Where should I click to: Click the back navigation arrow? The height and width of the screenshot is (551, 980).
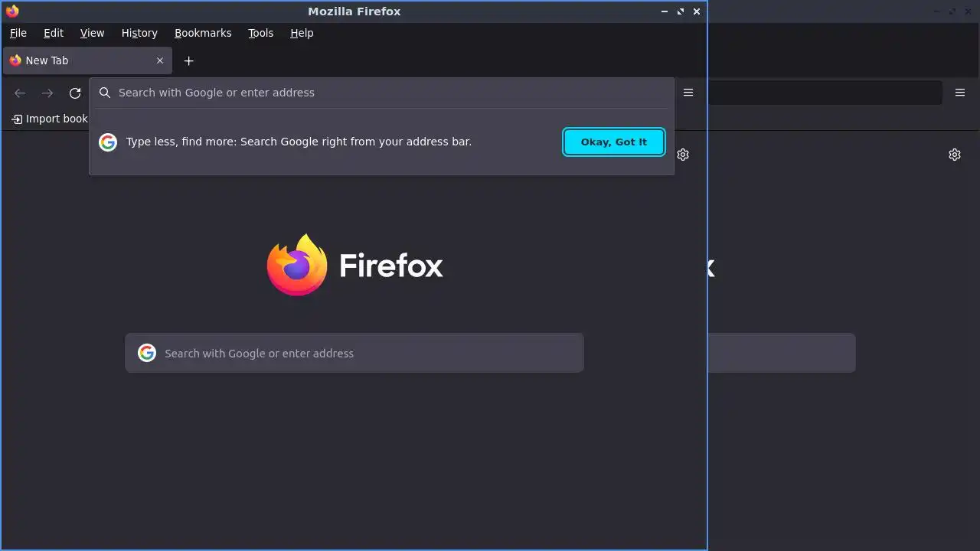(x=20, y=93)
